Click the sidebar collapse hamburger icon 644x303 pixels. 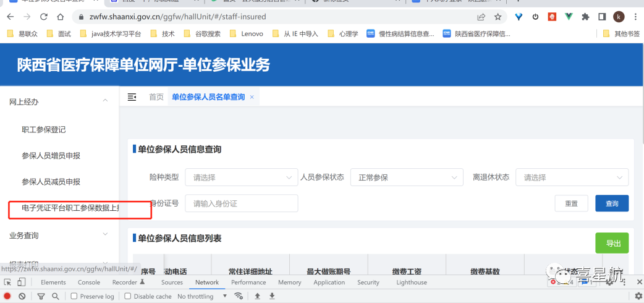click(x=132, y=97)
